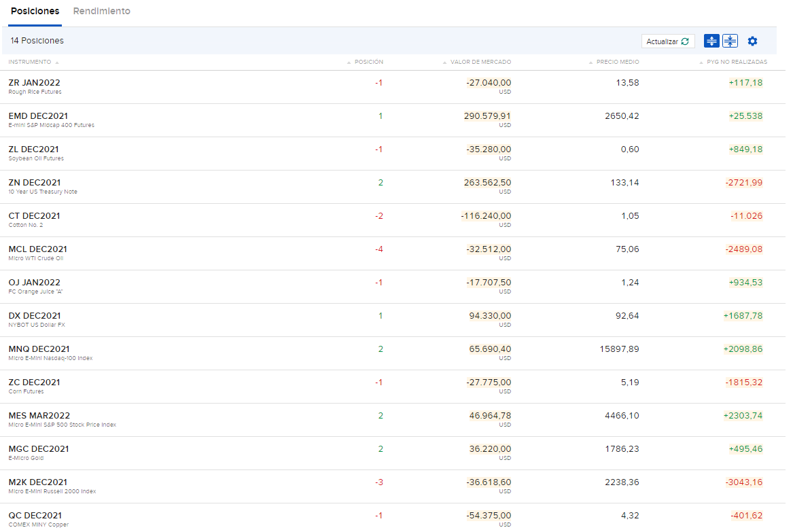Open the settings gear icon

tap(752, 41)
